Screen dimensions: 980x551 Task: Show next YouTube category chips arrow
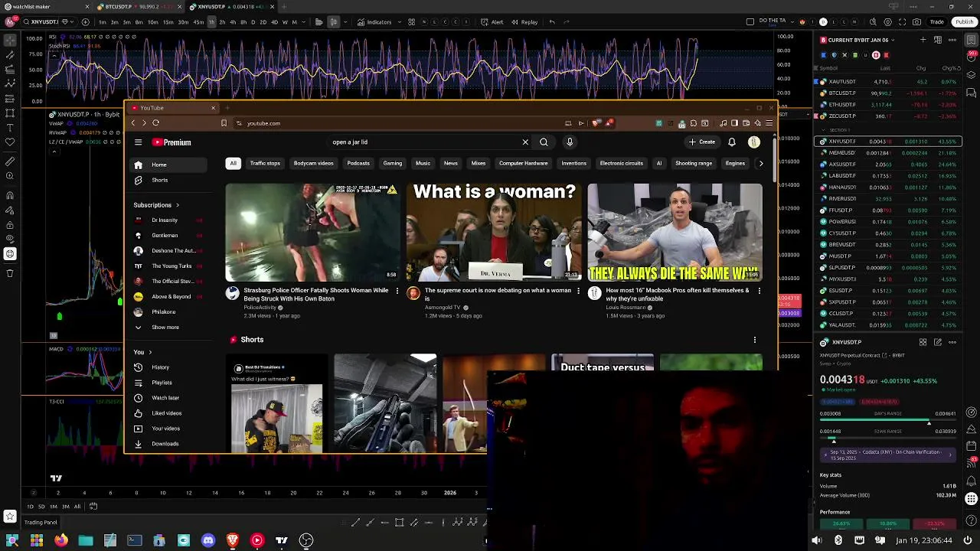click(x=760, y=163)
